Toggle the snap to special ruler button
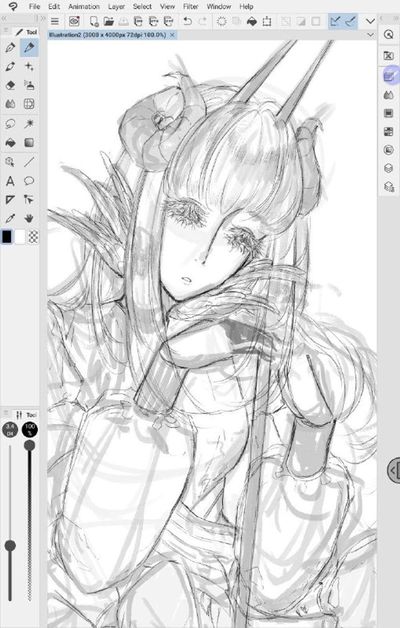The image size is (400, 628). coord(350,21)
